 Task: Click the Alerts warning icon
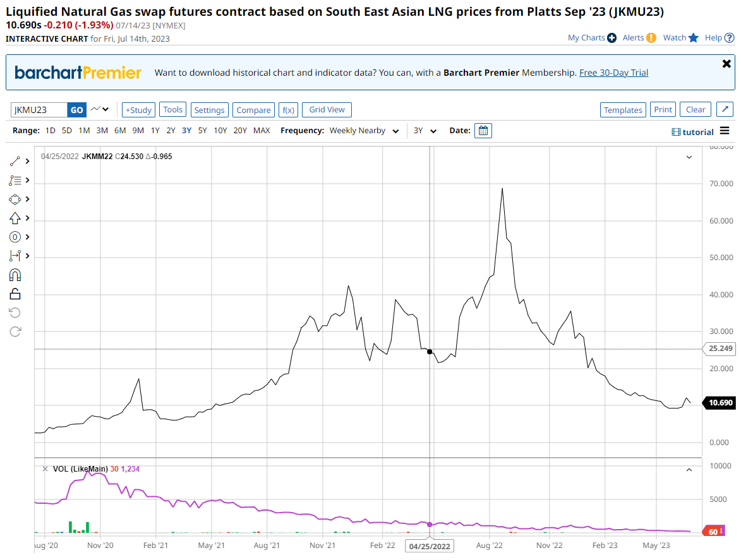point(651,38)
